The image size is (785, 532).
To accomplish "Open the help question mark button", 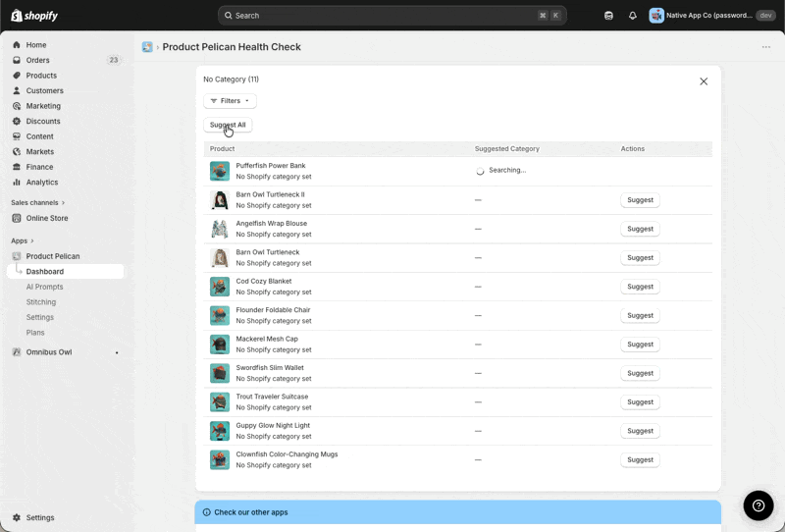I will pyautogui.click(x=759, y=505).
